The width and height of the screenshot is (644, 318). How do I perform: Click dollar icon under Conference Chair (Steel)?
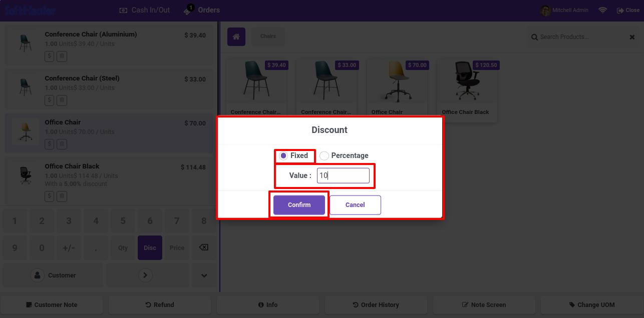point(49,100)
